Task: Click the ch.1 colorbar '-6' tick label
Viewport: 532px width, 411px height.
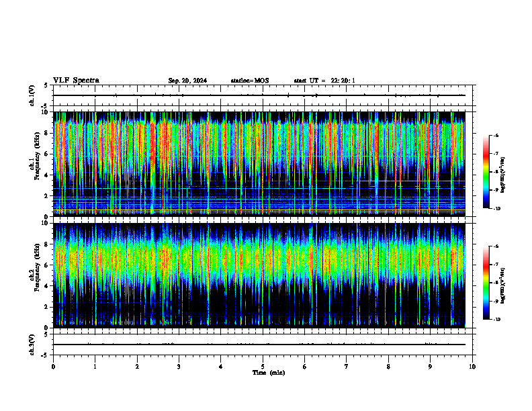Action: [x=496, y=135]
